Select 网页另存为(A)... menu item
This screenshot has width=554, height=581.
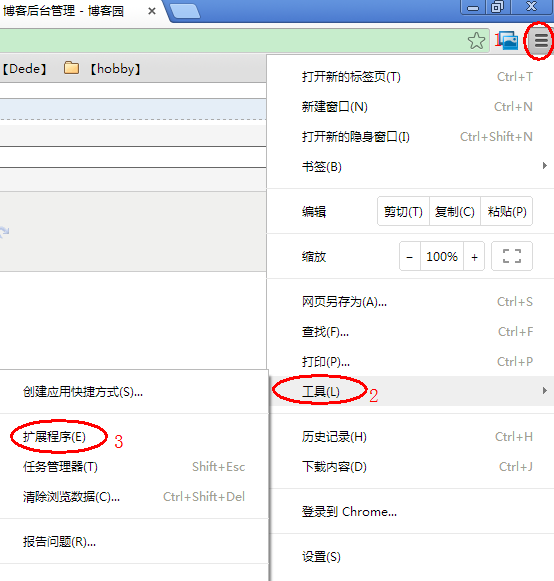[x=411, y=302]
